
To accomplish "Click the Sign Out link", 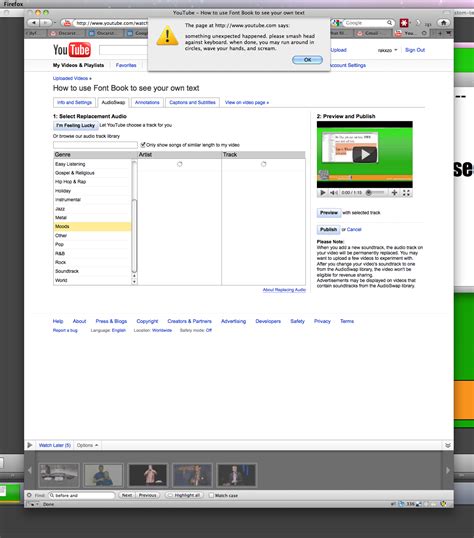I will [415, 50].
